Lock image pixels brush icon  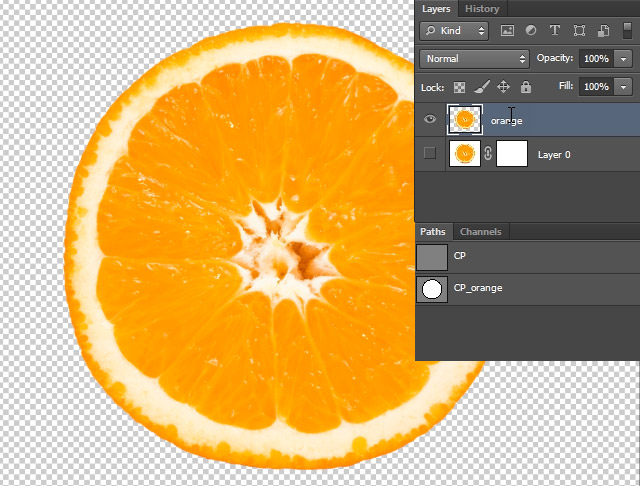[482, 87]
